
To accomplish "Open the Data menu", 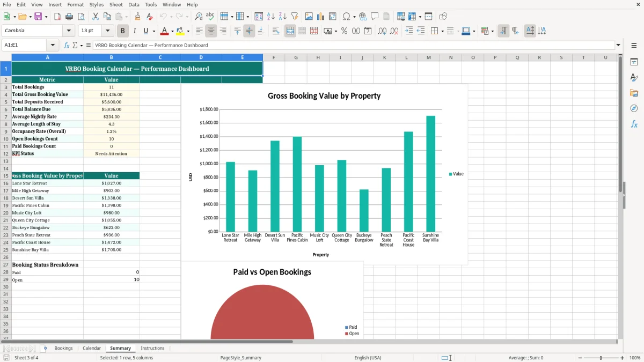I will click(x=134, y=4).
